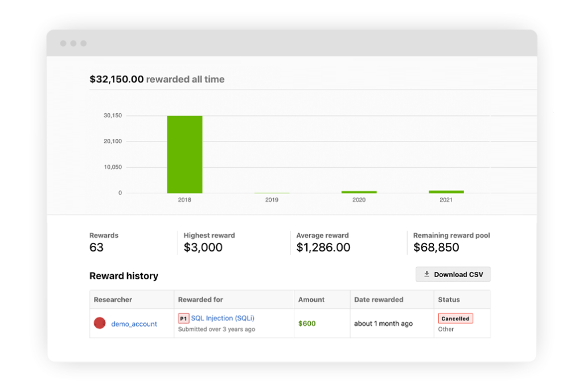The image size is (583, 392).
Task: Click the red Cancelled status badge
Action: tap(455, 319)
